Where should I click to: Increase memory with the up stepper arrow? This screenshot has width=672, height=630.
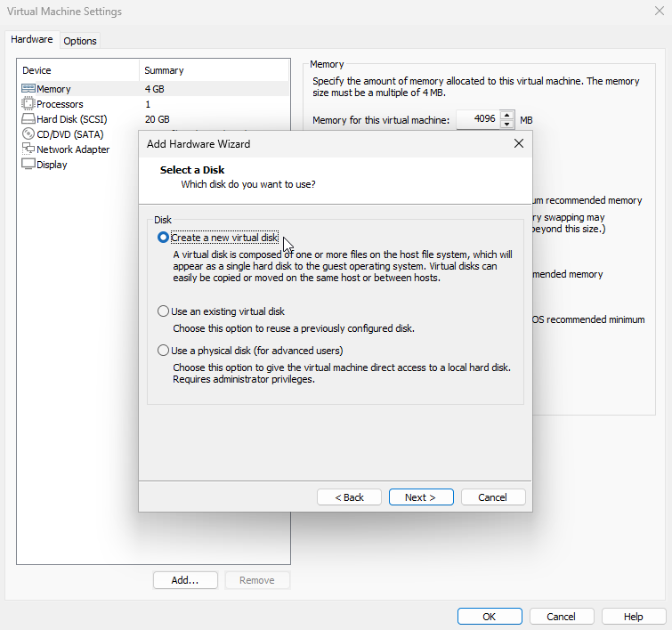coord(507,115)
